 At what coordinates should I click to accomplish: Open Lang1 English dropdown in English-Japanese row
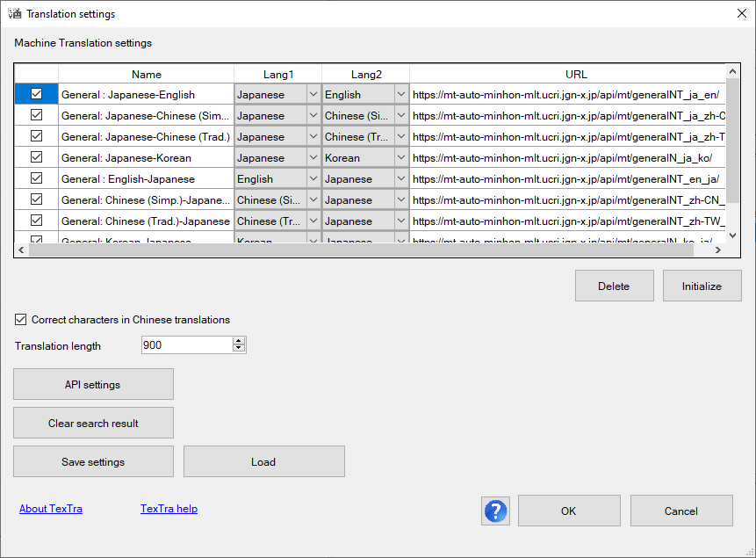coord(313,178)
